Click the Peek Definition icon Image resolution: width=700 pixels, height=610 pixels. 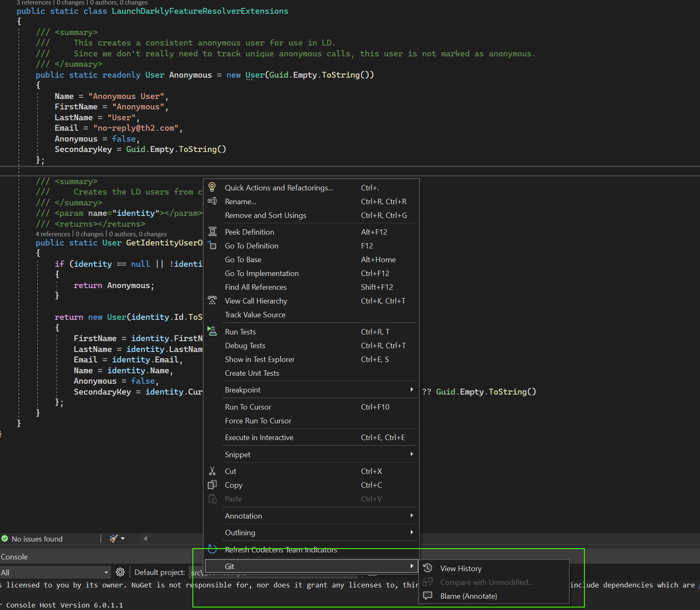pos(212,232)
